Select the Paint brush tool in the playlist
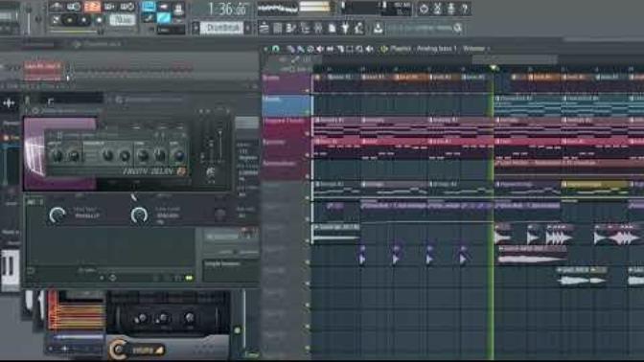Image resolution: width=644 pixels, height=362 pixels. [300, 49]
